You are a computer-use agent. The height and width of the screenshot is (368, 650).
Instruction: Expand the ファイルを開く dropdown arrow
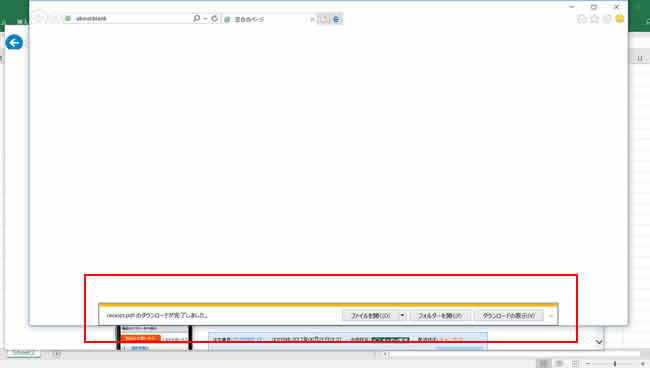pos(402,316)
